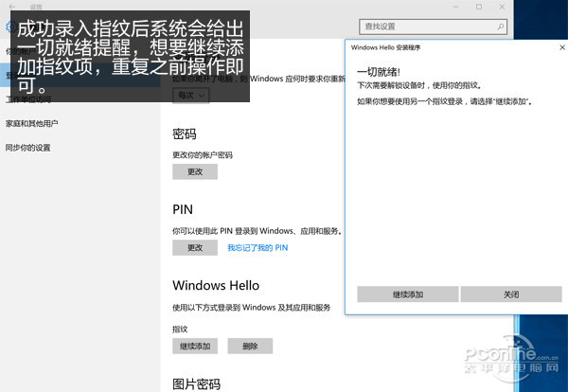Select 家庭和其他用户 in sidebar
568x392 pixels.
pos(31,123)
